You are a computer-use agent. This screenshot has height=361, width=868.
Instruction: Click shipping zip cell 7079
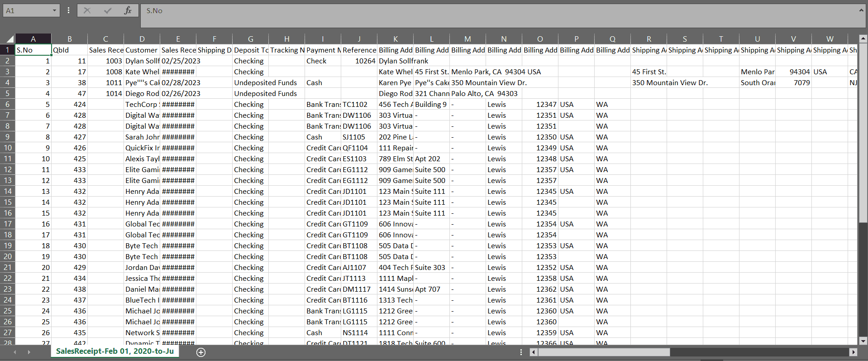pos(793,82)
